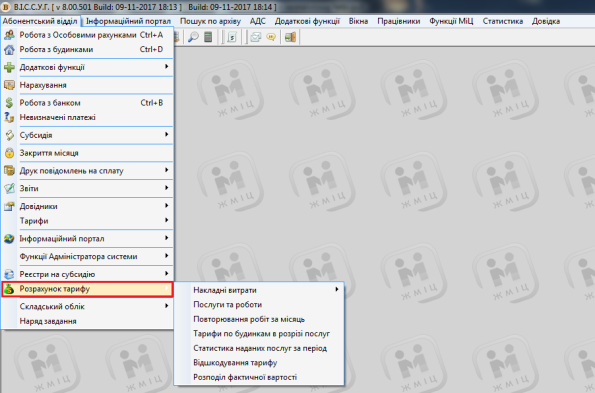
Task: Click the dollar icon next to Робота з банком
Action: click(9, 103)
